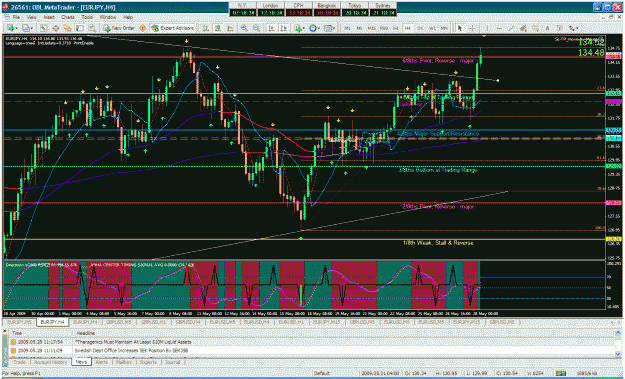
Task: Open the Charts menu
Action: (68, 18)
